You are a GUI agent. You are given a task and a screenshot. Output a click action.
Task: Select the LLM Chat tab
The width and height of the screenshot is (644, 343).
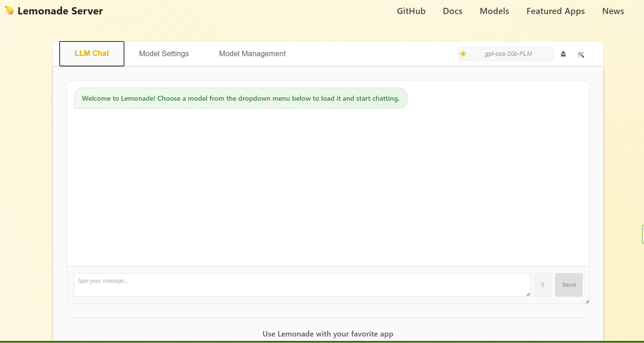coord(92,53)
